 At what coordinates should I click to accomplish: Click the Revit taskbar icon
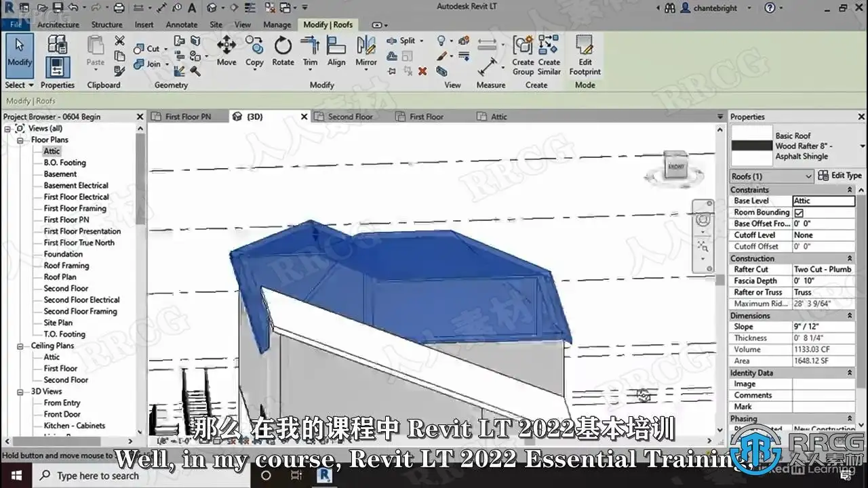click(325, 476)
